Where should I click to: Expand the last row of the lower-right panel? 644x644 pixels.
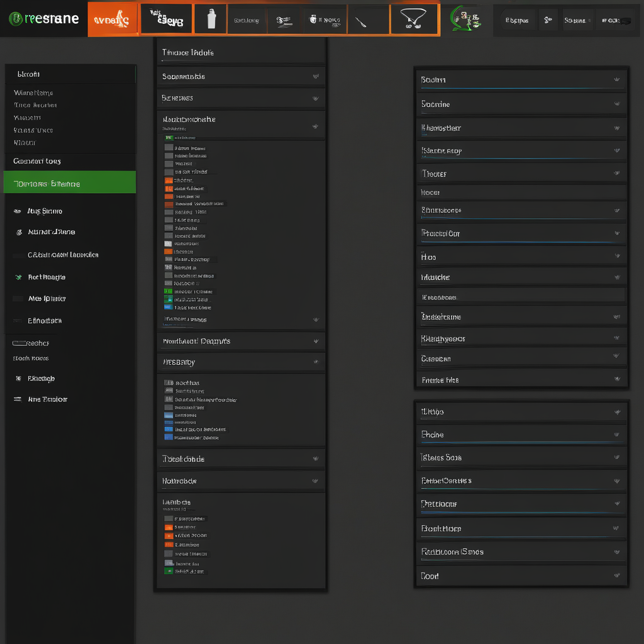616,575
